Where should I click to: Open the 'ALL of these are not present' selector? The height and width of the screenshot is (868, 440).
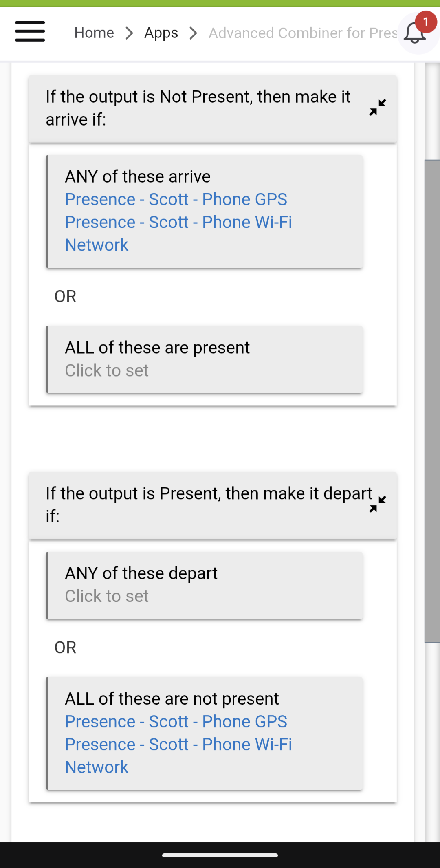pyautogui.click(x=172, y=699)
